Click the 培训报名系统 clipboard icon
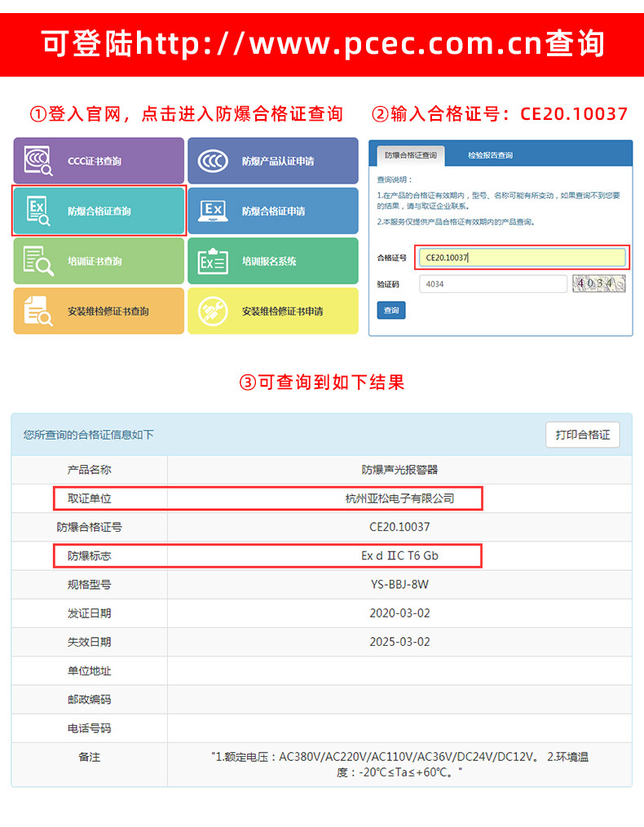644x827 pixels. (213, 261)
